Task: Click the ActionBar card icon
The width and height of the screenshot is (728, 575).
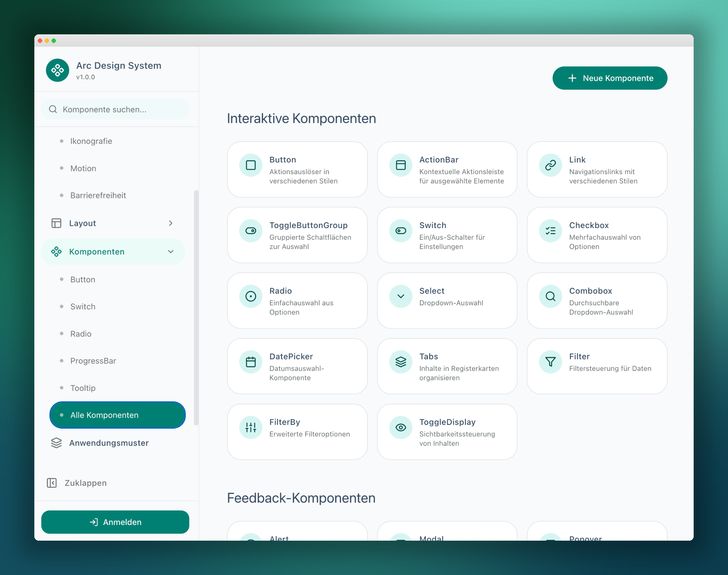Action: point(401,165)
